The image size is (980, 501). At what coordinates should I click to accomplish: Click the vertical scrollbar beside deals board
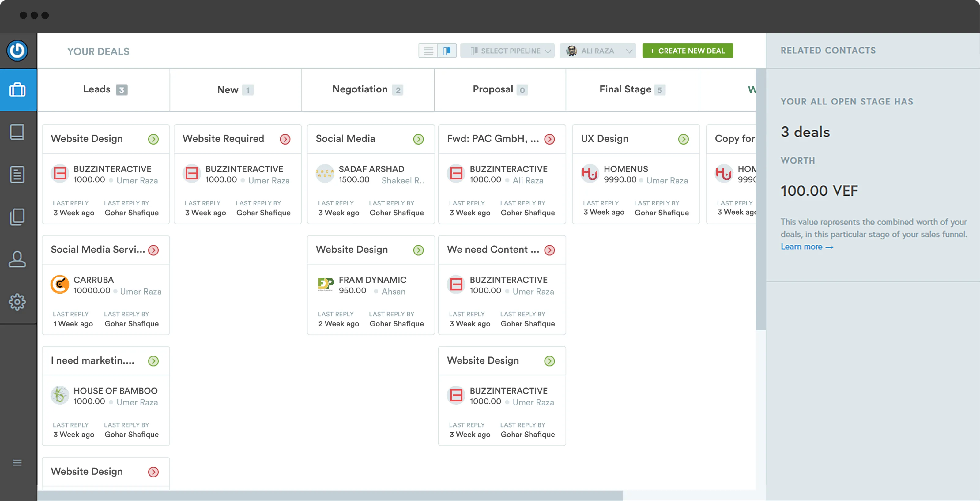pyautogui.click(x=760, y=199)
